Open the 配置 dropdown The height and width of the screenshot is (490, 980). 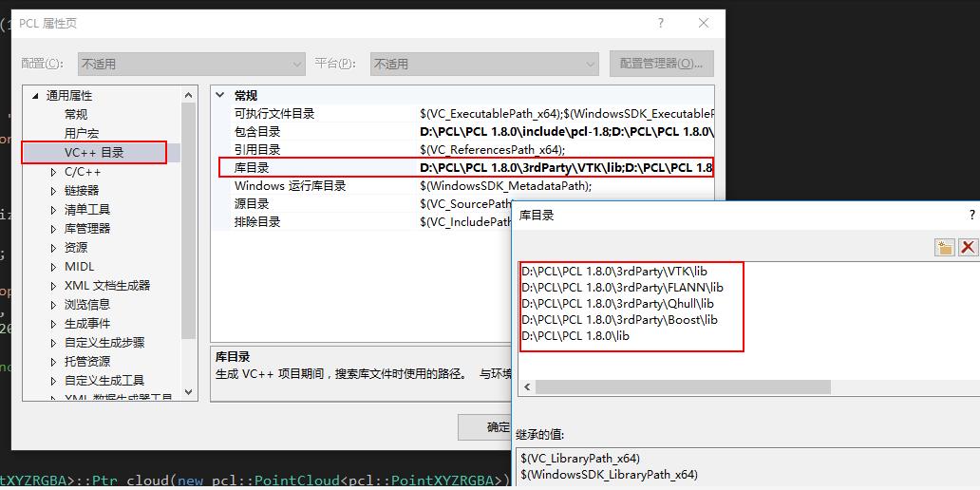point(191,64)
